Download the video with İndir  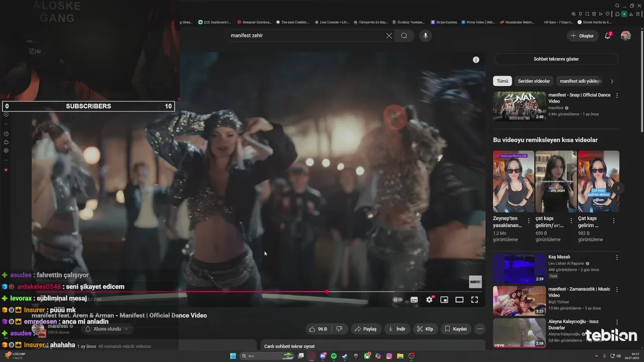396,329
